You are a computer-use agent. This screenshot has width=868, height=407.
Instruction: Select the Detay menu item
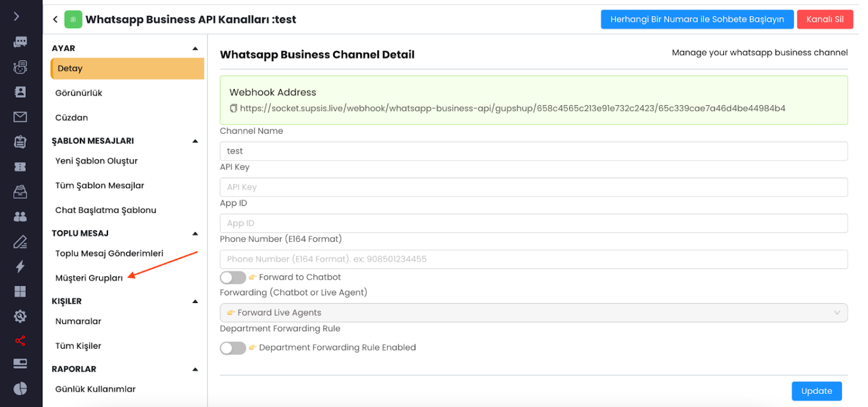point(127,69)
